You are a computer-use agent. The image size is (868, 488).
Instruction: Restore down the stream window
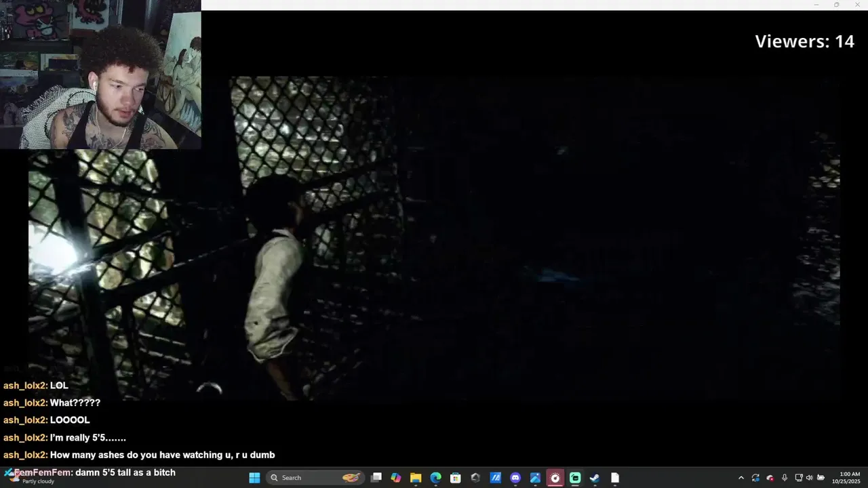[x=836, y=5]
